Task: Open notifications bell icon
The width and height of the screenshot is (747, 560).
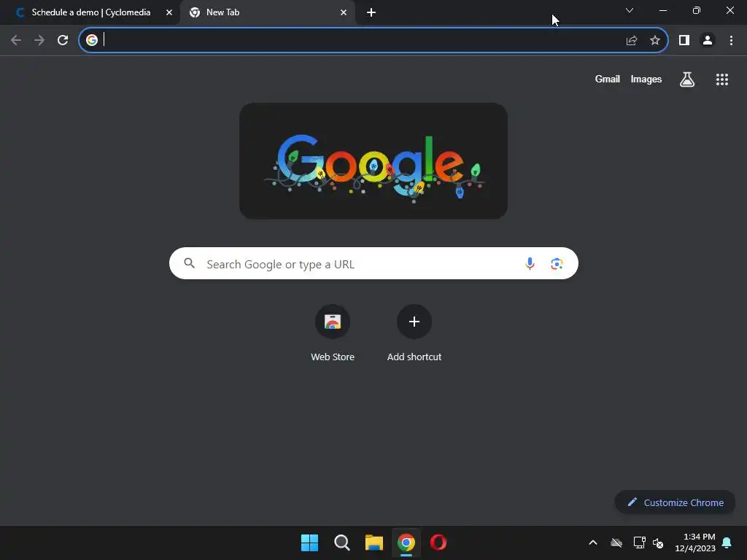Action: [727, 542]
